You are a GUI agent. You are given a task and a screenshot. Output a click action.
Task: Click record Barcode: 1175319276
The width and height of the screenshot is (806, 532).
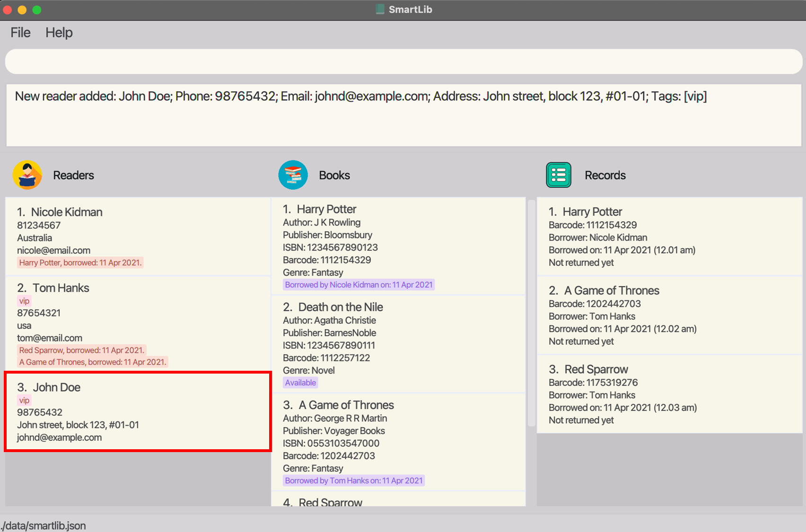coord(593,382)
